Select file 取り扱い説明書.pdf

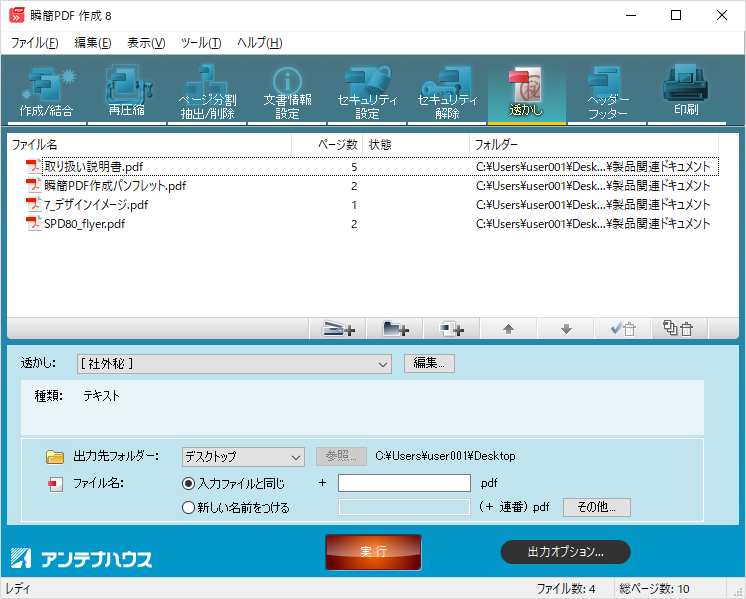93,167
